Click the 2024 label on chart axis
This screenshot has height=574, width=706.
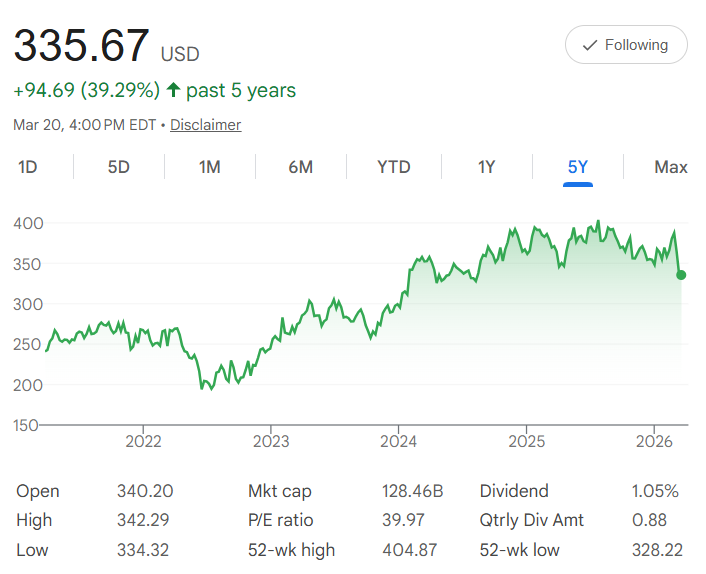[x=398, y=441]
